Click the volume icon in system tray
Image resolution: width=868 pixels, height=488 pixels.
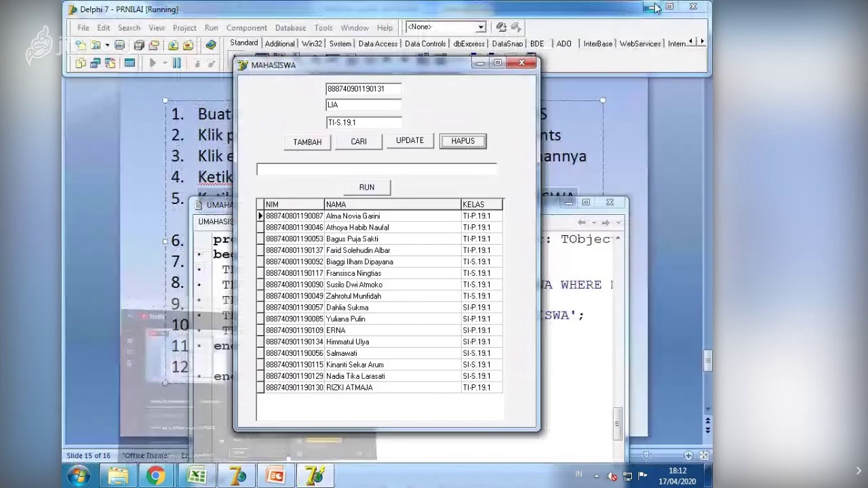pos(613,476)
